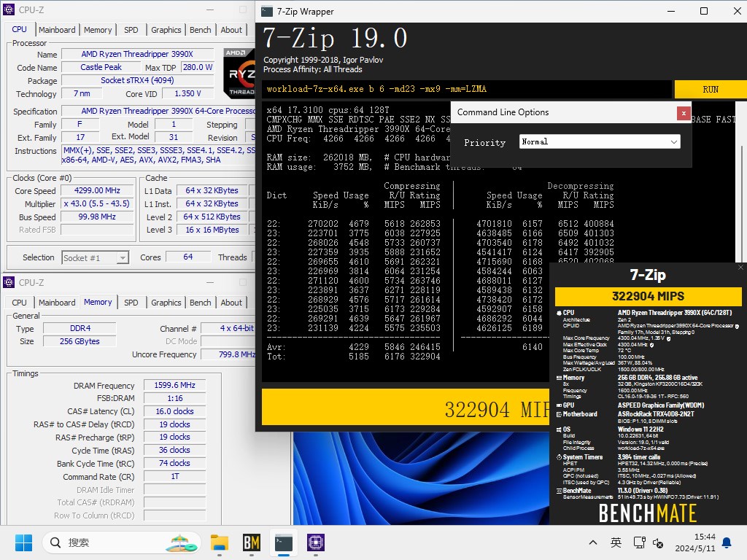747x560 pixels.
Task: Open About tab in Memory-timings CPU-Z window
Action: tap(231, 303)
